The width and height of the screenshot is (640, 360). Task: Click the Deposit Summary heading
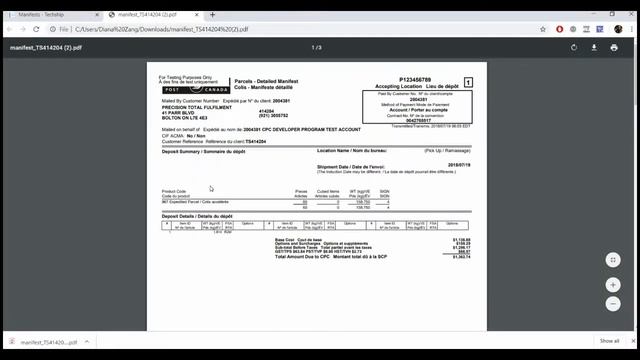point(203,151)
